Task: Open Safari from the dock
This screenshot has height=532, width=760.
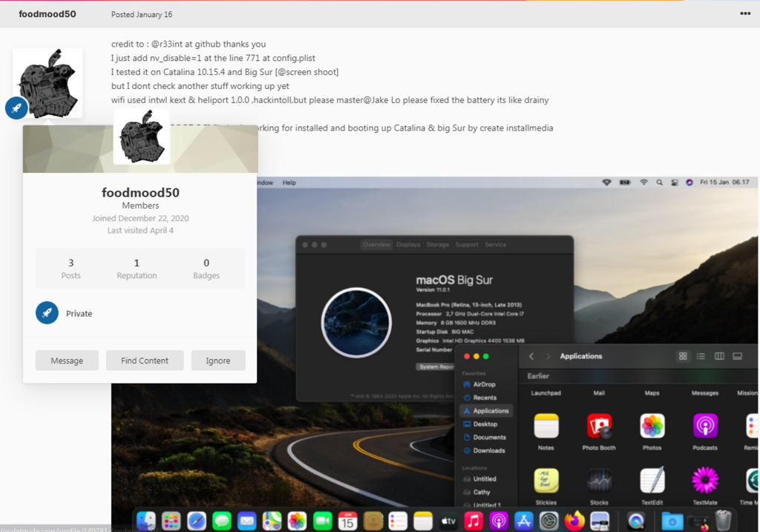Action: tap(197, 521)
